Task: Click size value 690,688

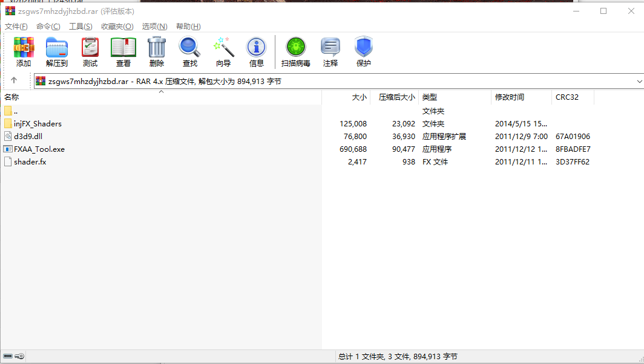Action: [353, 149]
